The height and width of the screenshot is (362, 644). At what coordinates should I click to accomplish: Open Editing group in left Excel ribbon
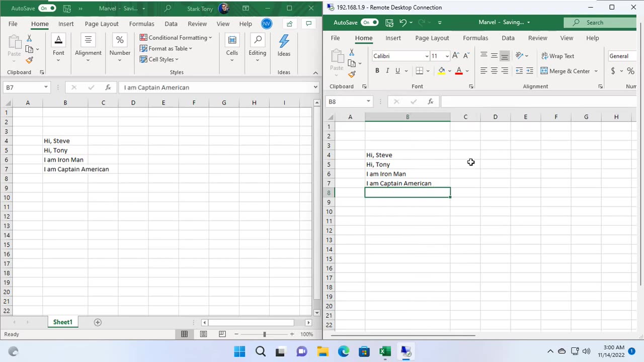(257, 49)
